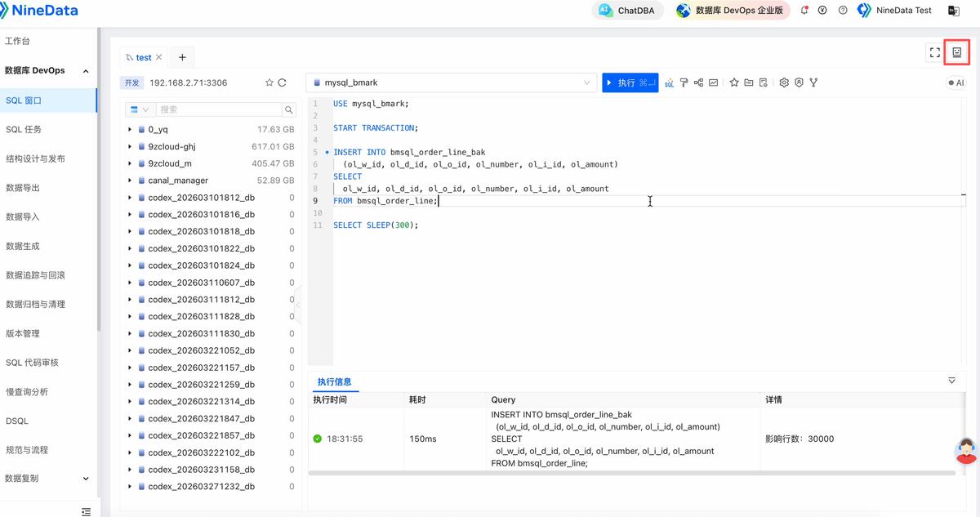The width and height of the screenshot is (980, 517).
Task: Select codex_202603221157_db in tree
Action: (x=201, y=368)
